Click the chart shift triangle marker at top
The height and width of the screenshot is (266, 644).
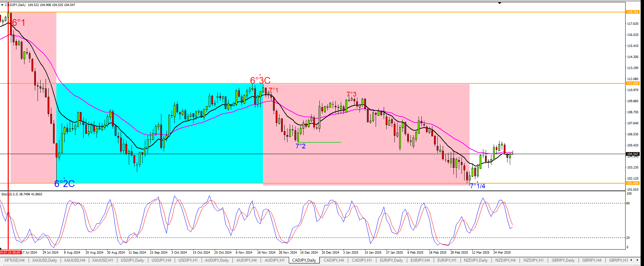499,3
